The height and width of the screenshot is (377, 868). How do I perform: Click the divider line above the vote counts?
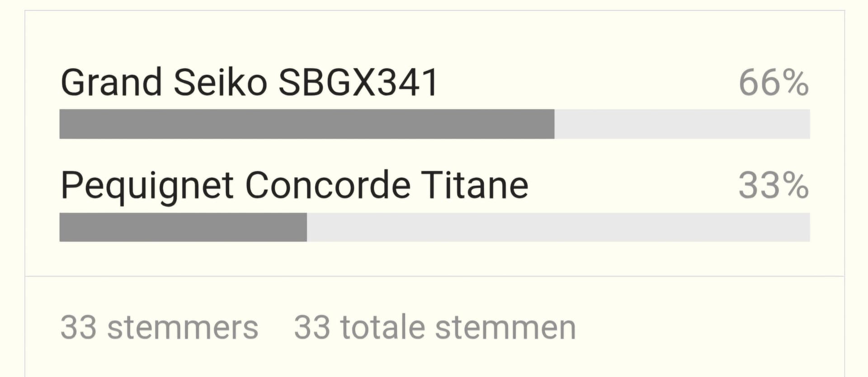[x=434, y=276]
